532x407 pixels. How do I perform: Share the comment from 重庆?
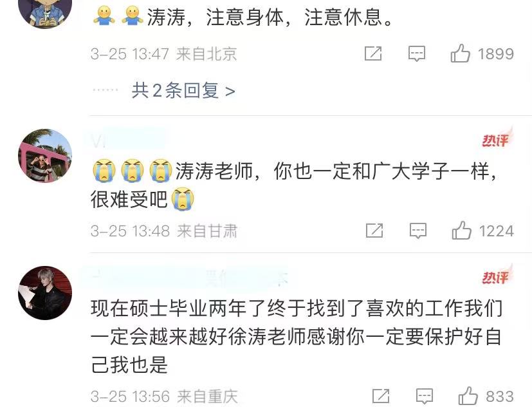pyautogui.click(x=381, y=396)
